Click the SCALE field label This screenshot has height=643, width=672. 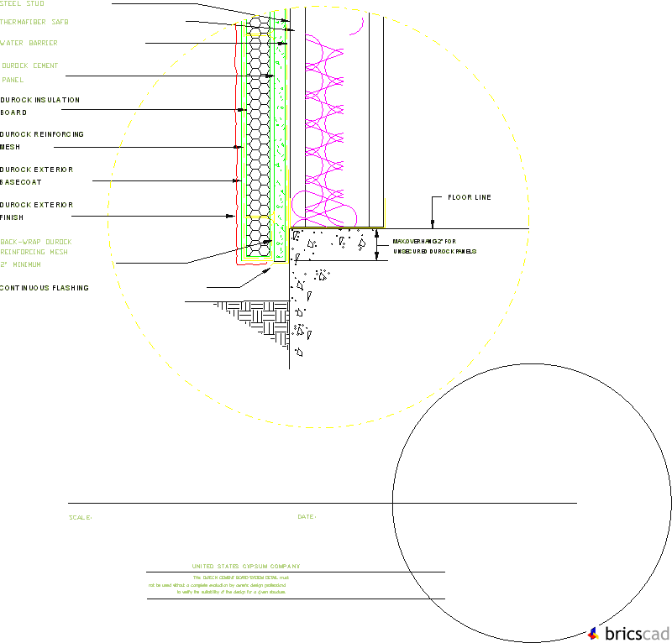80,517
